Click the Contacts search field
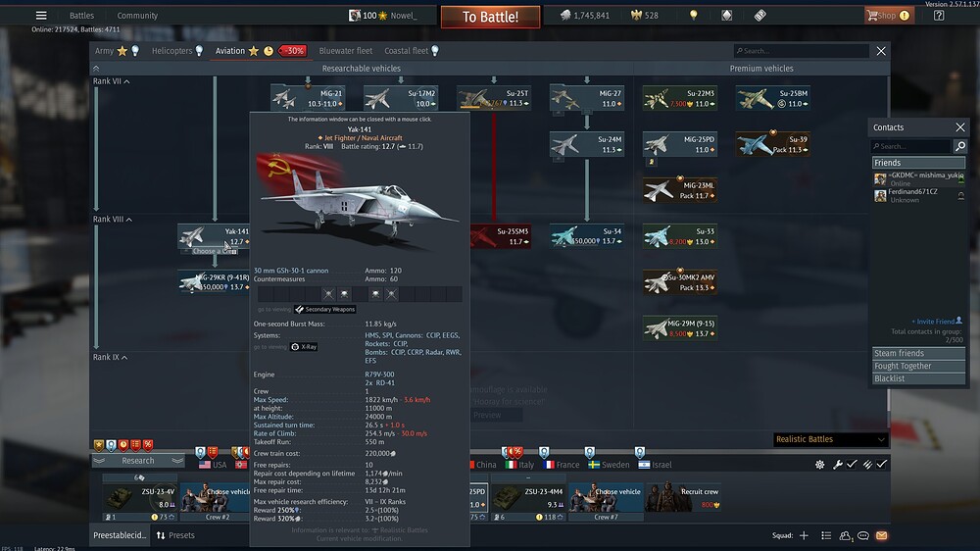The width and height of the screenshot is (980, 551). point(911,146)
